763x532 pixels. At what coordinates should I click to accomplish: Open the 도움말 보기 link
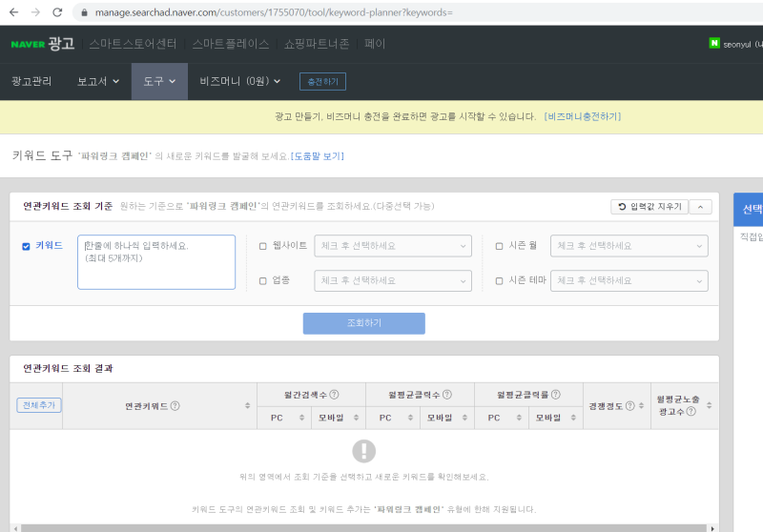pyautogui.click(x=318, y=156)
